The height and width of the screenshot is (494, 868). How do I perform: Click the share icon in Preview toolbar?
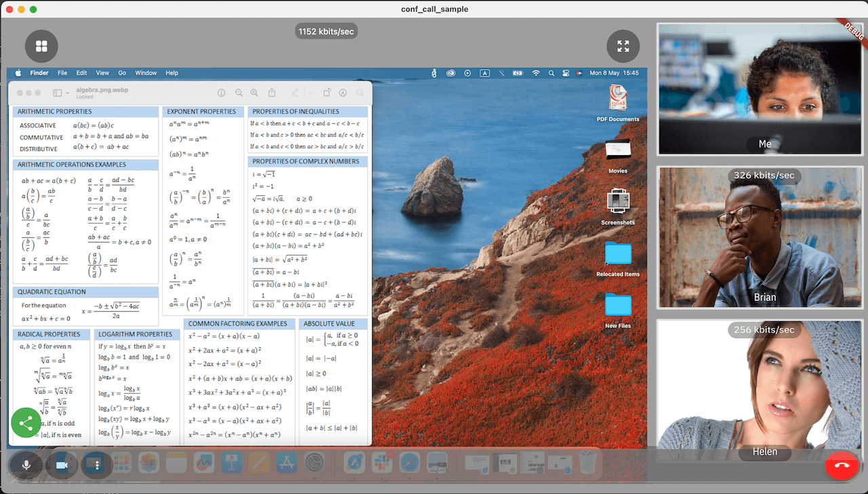click(272, 93)
